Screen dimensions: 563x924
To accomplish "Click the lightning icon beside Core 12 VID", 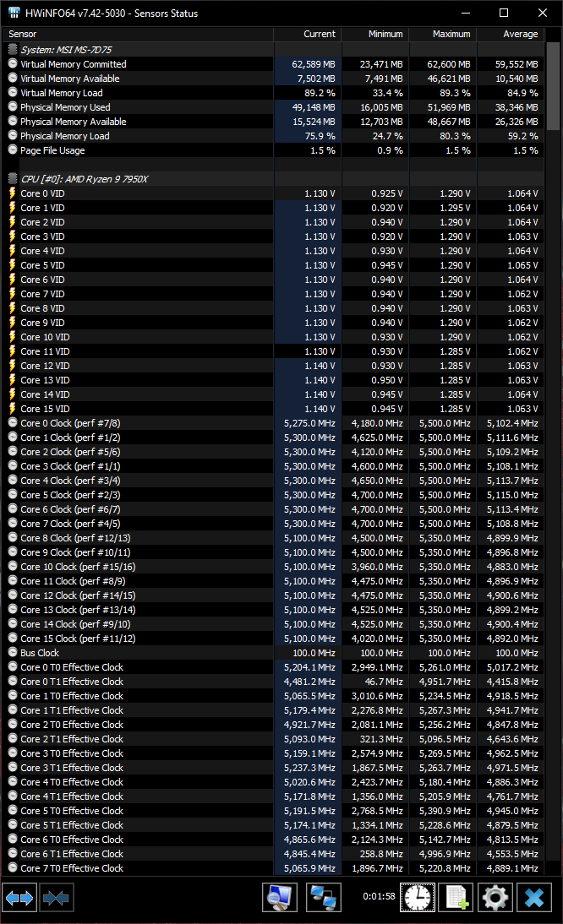I will pyautogui.click(x=13, y=366).
